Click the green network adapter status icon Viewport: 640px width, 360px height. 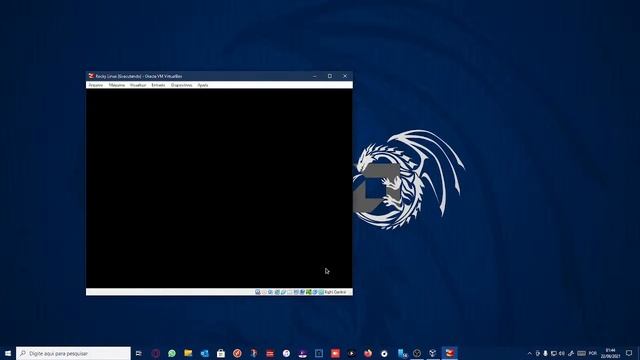(309, 292)
